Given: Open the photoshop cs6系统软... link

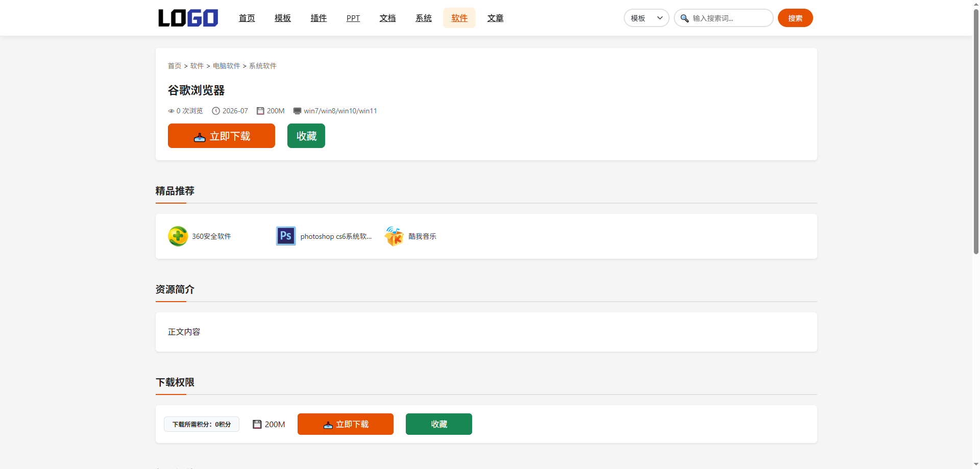Looking at the screenshot, I should click(336, 236).
